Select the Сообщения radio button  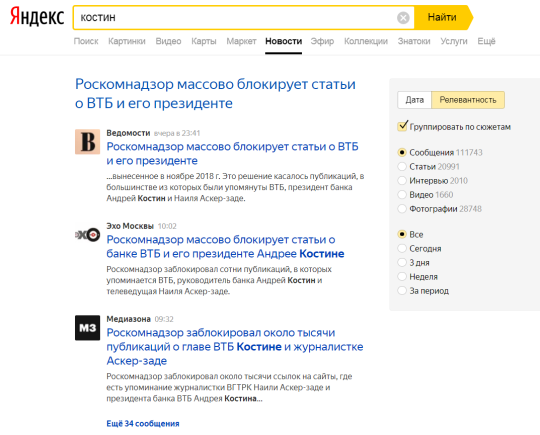point(402,152)
